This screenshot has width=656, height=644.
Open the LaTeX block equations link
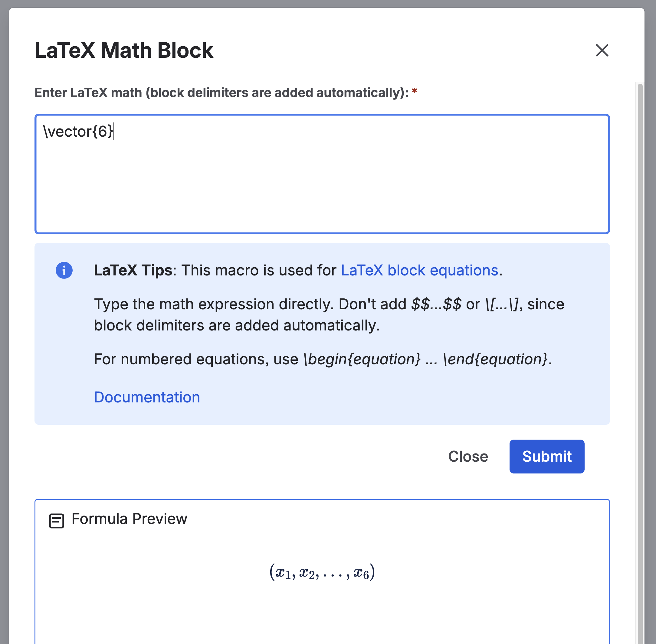coord(420,270)
